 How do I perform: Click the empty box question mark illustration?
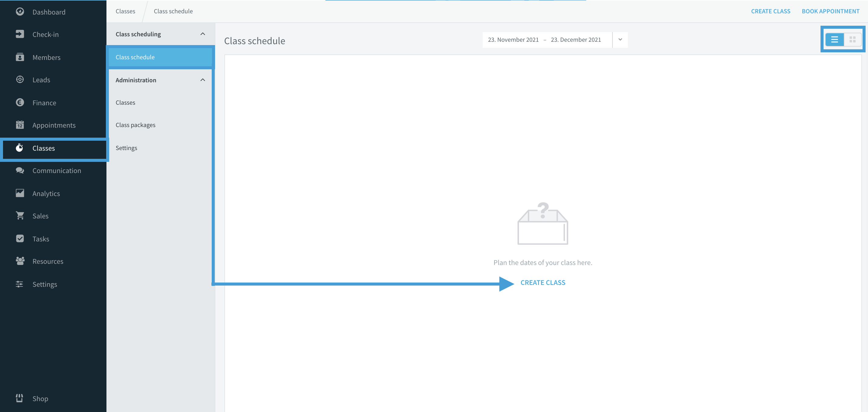(x=543, y=223)
